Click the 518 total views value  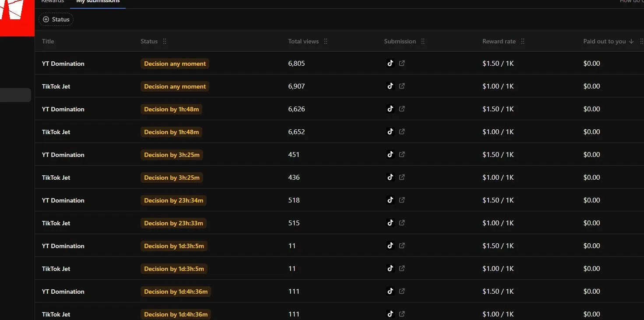point(294,200)
